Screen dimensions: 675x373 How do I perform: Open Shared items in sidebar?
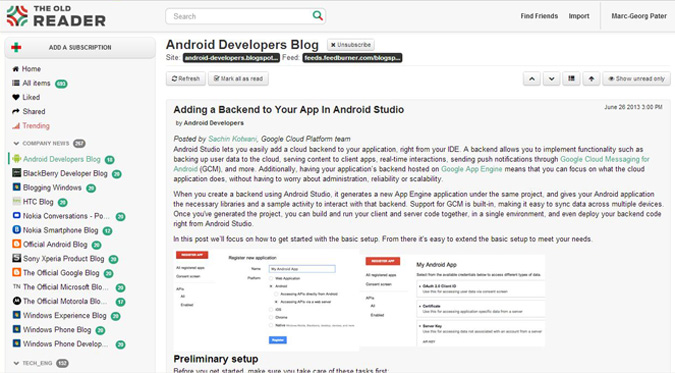34,112
